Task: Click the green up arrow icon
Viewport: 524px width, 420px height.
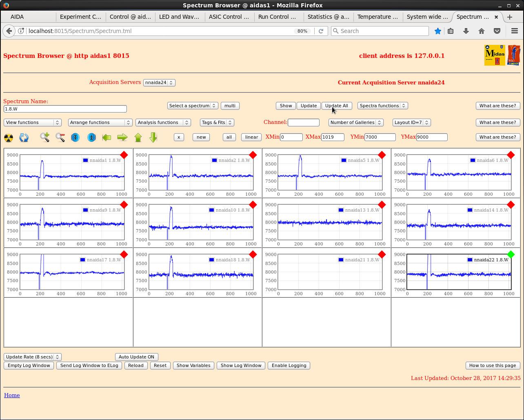Action: coord(138,137)
